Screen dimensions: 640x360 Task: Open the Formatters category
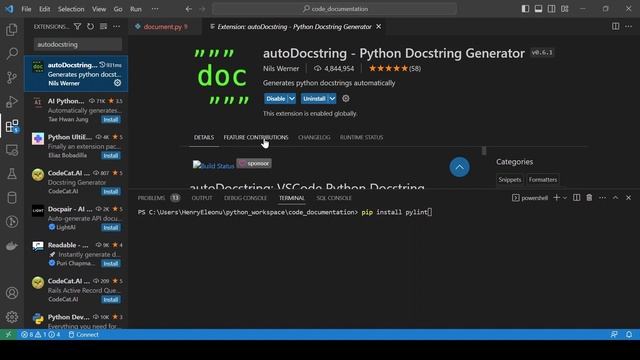click(542, 180)
